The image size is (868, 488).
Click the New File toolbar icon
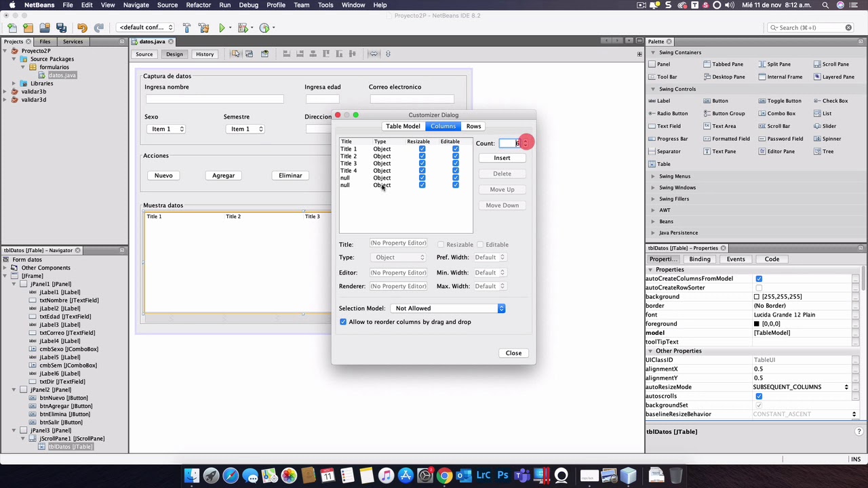click(x=12, y=28)
